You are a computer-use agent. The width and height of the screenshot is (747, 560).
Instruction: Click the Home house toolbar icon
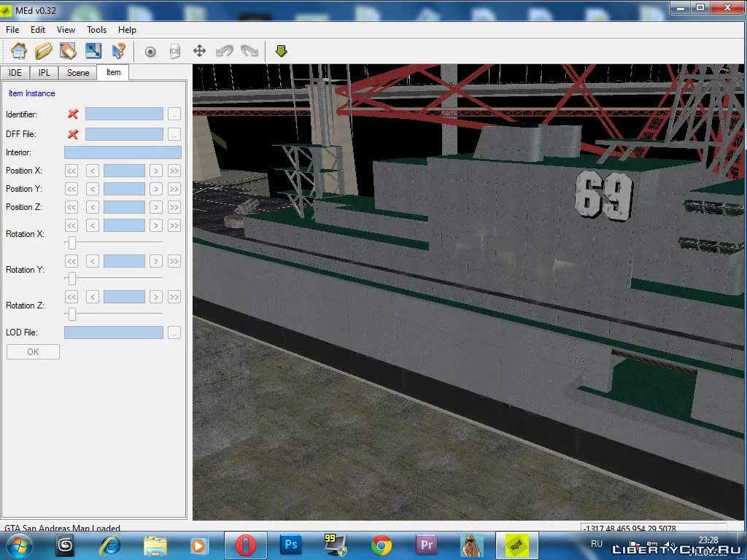coord(19,51)
